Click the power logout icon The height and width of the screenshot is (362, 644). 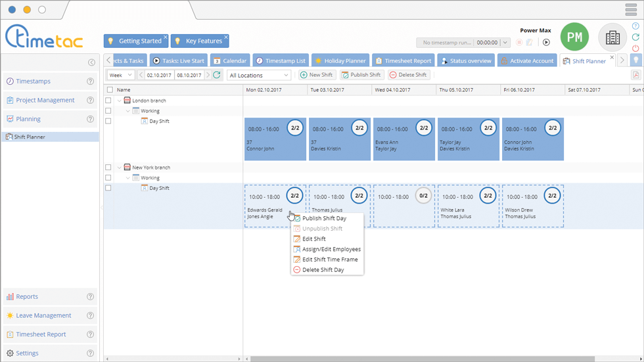[635, 48]
